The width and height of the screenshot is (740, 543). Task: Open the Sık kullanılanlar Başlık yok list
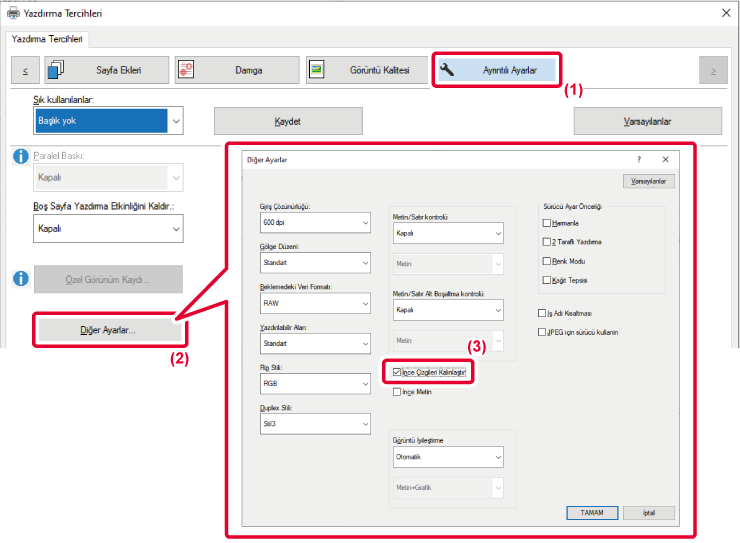[x=110, y=121]
